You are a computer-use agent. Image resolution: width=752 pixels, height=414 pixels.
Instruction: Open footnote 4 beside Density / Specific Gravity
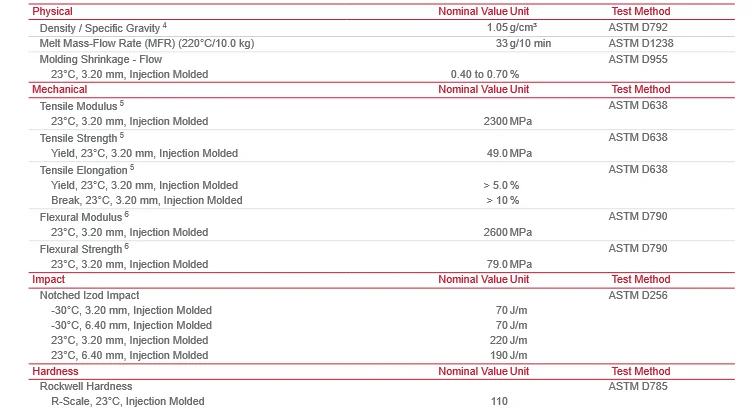coord(166,25)
